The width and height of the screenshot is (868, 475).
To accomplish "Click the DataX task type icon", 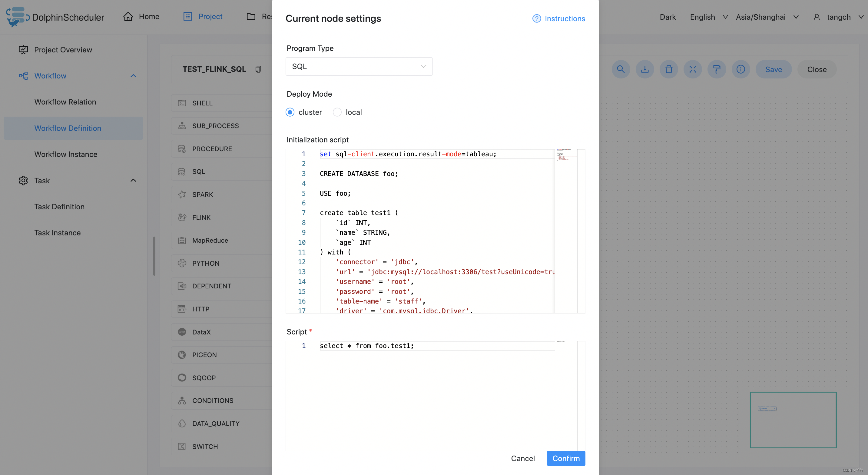I will (x=182, y=332).
